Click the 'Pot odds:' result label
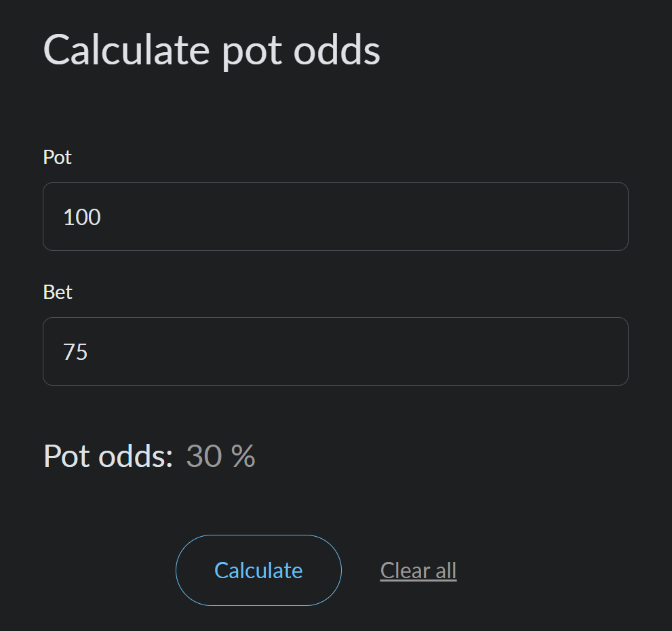 coord(108,456)
